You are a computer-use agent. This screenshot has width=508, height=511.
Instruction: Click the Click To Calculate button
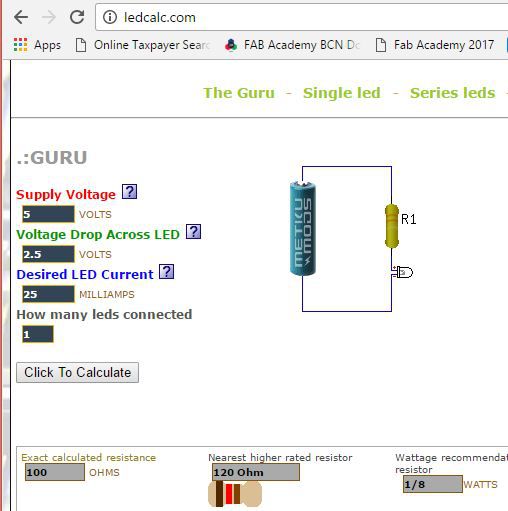[77, 372]
